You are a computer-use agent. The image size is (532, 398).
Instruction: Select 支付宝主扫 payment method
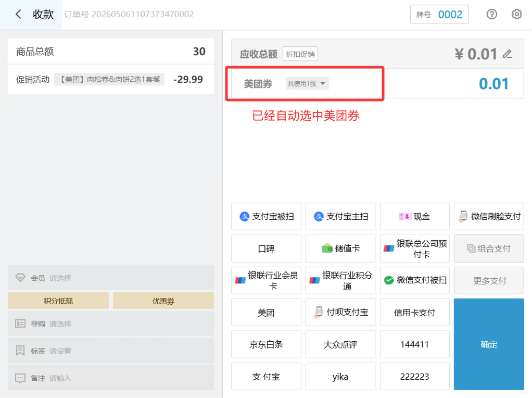coord(340,216)
